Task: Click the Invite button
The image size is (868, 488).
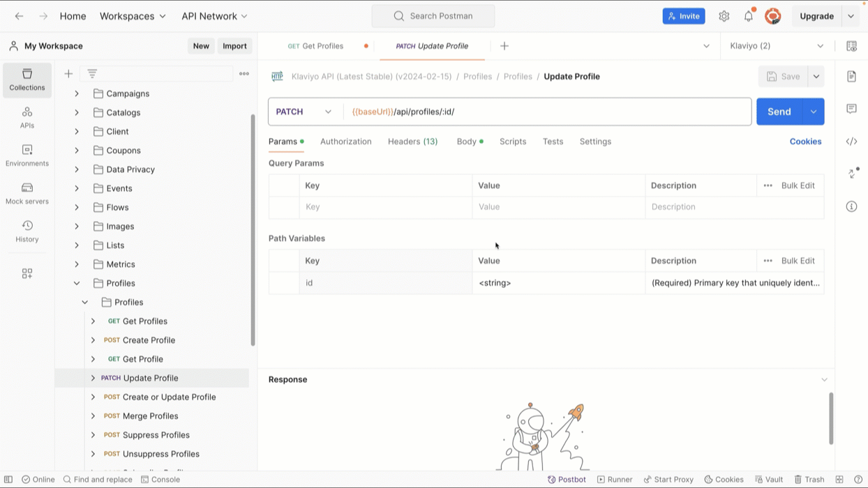Action: (x=684, y=16)
